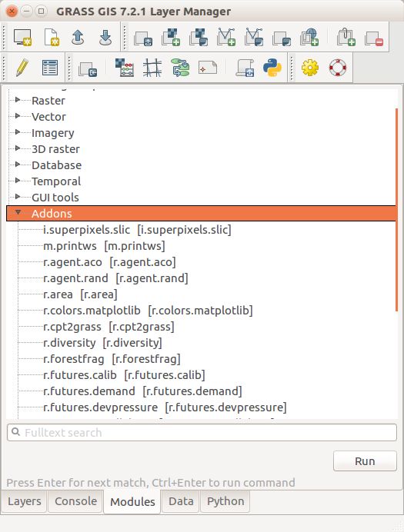404x532 pixels.
Task: Add various overlays icon
Action: click(x=282, y=38)
